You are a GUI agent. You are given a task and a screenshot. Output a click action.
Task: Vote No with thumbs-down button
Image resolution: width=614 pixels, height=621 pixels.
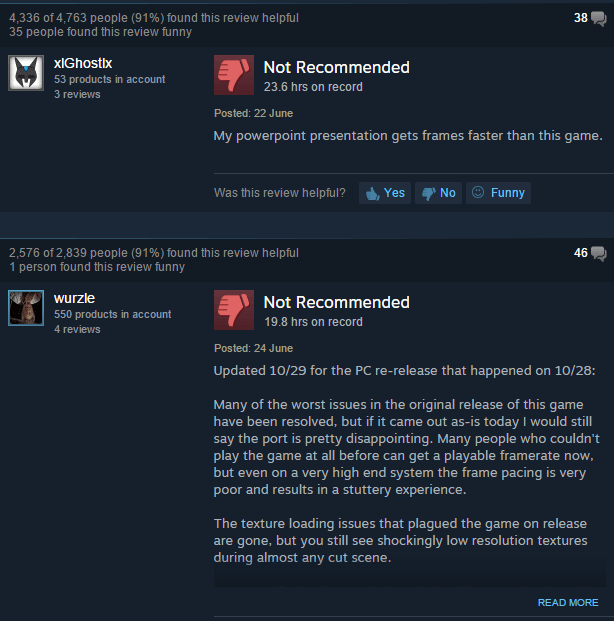[438, 193]
